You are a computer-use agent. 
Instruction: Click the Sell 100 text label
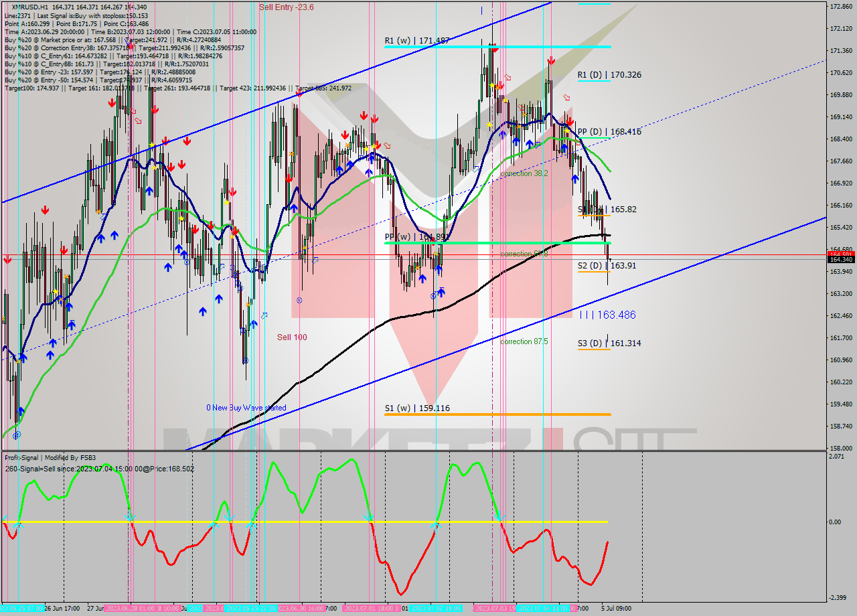coord(293,337)
